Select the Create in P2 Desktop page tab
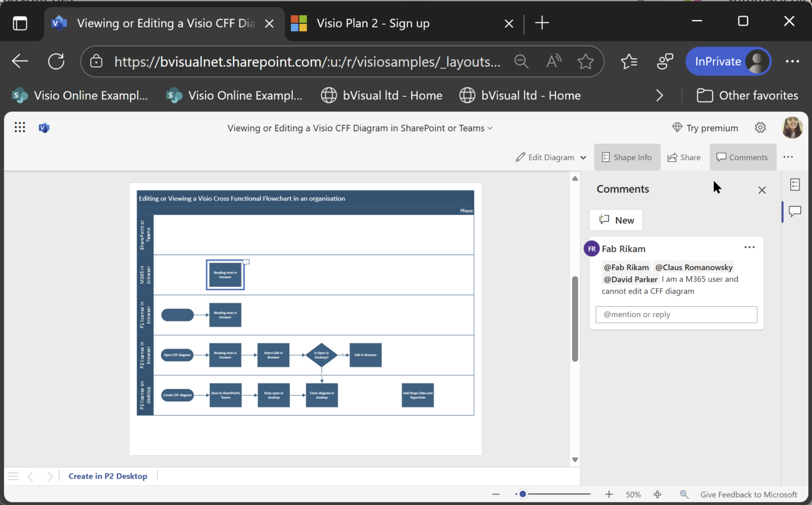Screen dimensions: 812x505 pyautogui.click(x=108, y=475)
